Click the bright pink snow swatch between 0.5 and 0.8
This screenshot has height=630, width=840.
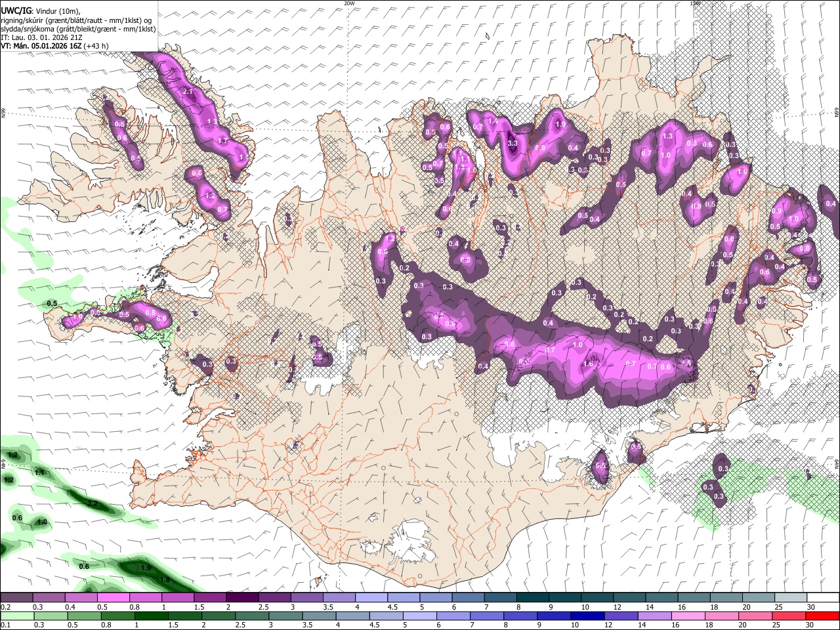pos(113,598)
